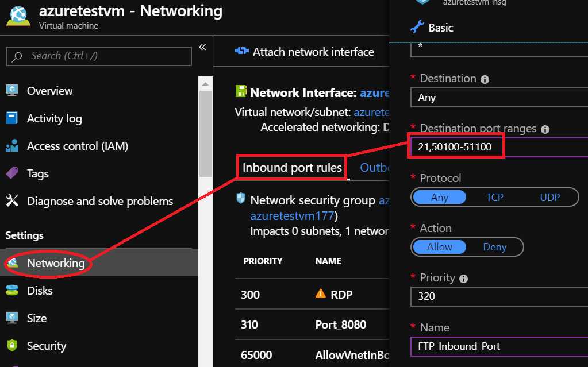This screenshot has height=367, width=588.
Task: Click Attach network interface button
Action: pos(305,51)
